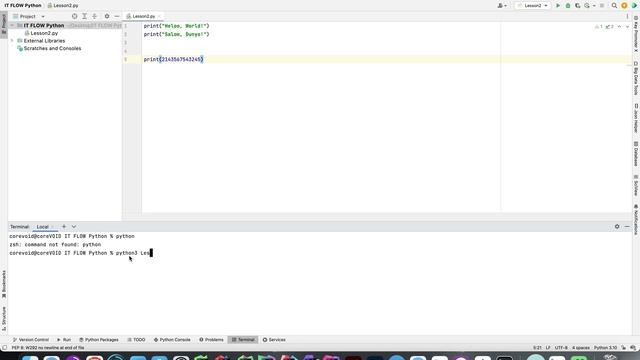Click line with print("Hello, World!")
640x360 pixels.
pos(176,26)
